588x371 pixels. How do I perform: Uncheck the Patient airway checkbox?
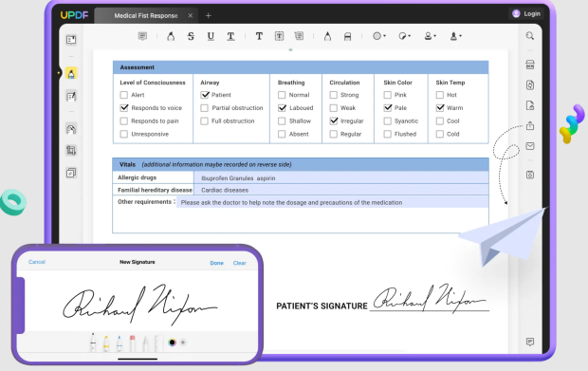[x=205, y=95]
